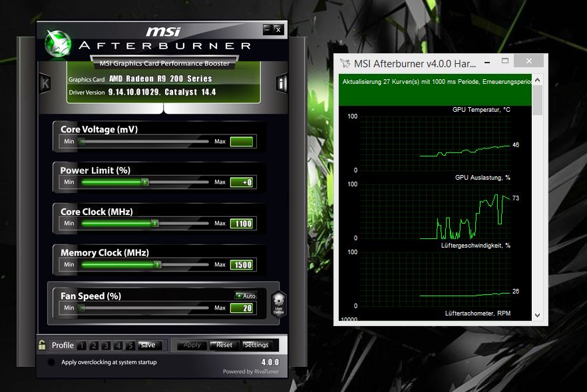The image size is (587, 392).
Task: Click the 4.0.0 version number
Action: [270, 362]
